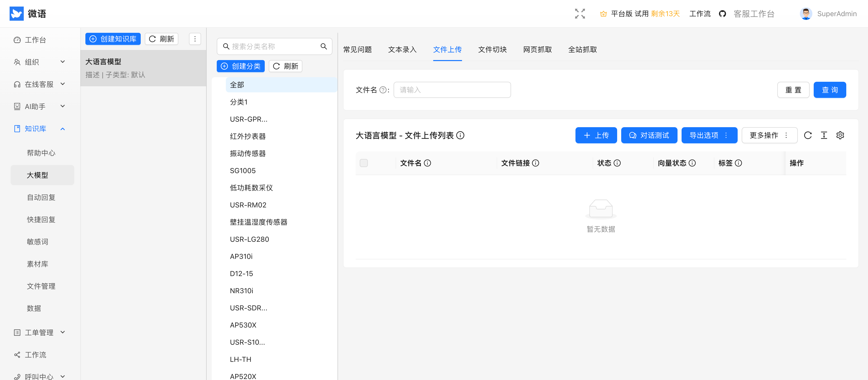
Task: Click the 对话测试 button
Action: point(649,135)
